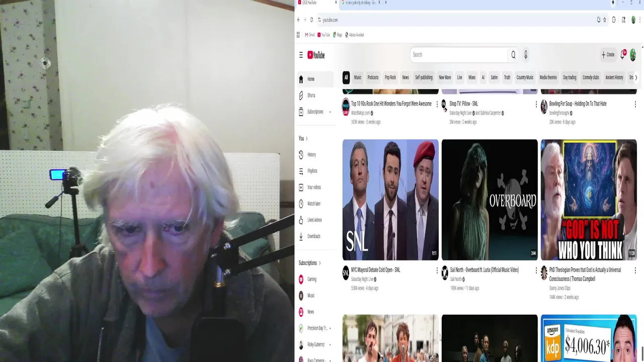Open the Adobe Acrobat bookmark
Image resolution: width=644 pixels, height=362 pixels.
pyautogui.click(x=355, y=35)
